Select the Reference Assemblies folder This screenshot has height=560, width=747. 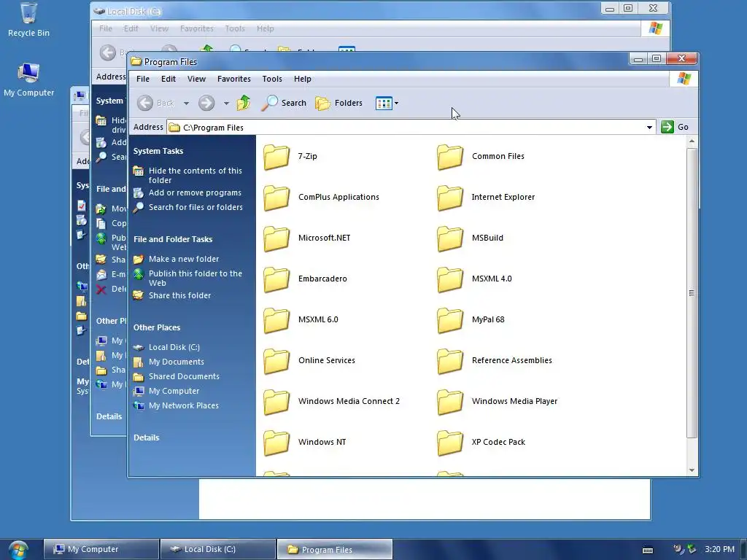(x=495, y=362)
